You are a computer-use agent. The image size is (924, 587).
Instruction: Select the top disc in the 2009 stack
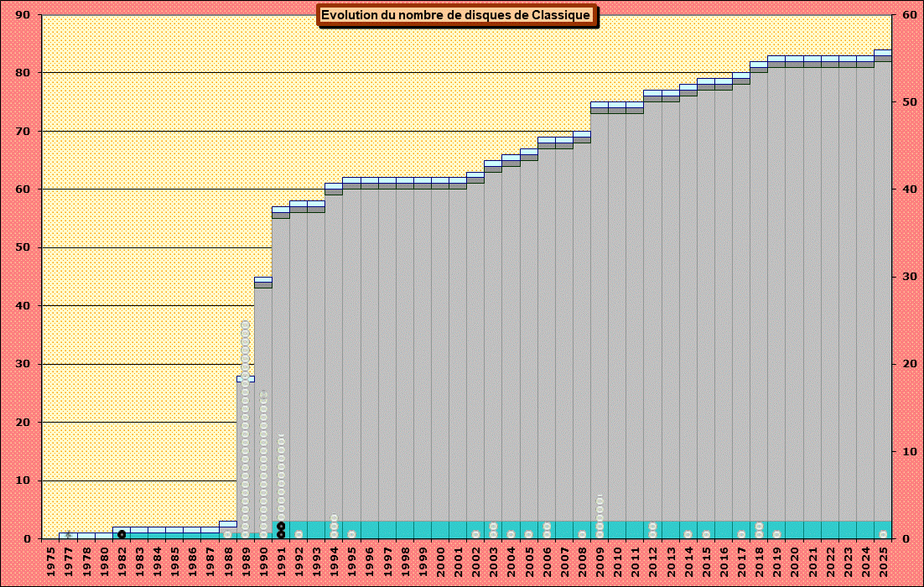pyautogui.click(x=600, y=500)
